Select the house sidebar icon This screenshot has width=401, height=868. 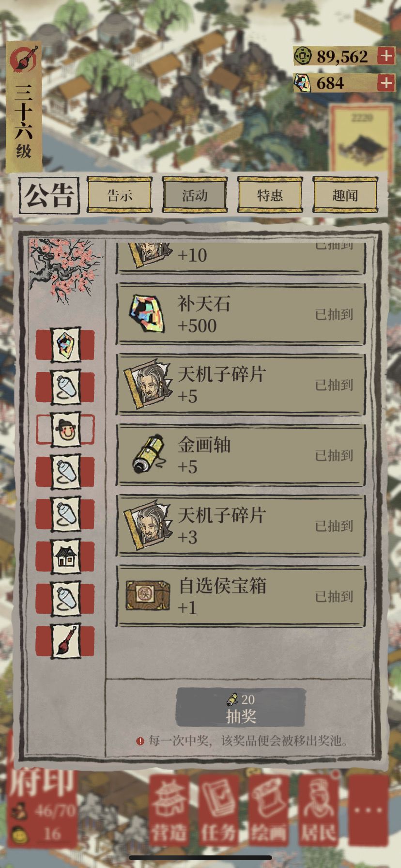(x=66, y=557)
